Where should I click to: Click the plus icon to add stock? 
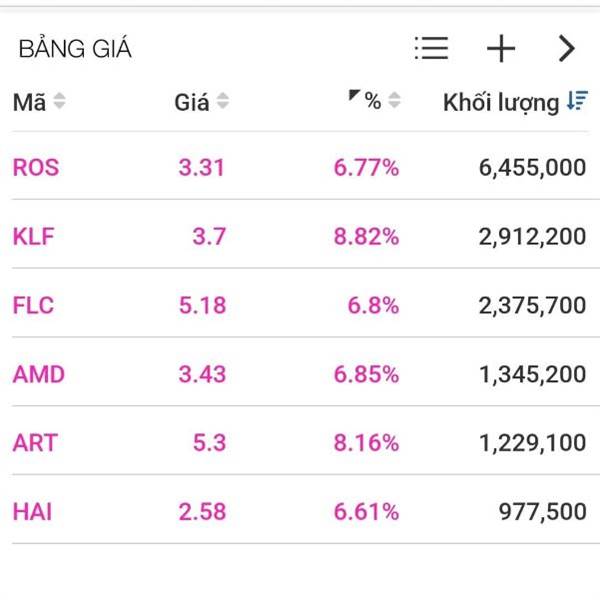click(500, 48)
